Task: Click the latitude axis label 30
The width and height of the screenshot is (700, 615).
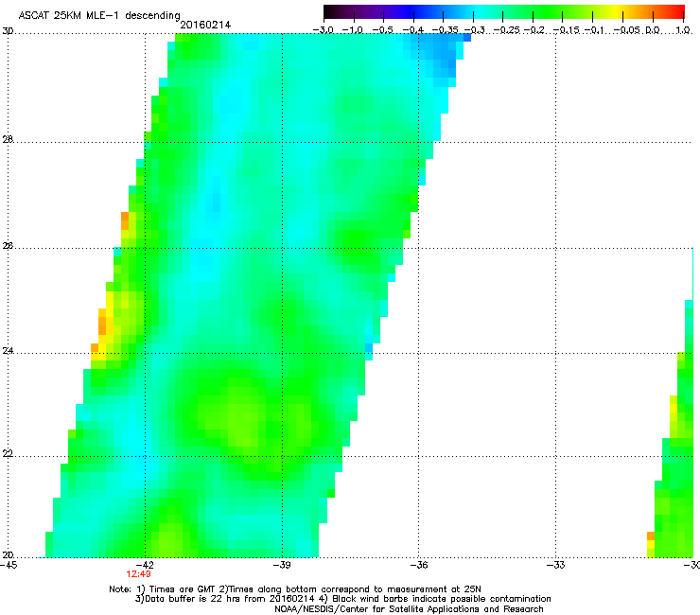Action: coord(8,31)
